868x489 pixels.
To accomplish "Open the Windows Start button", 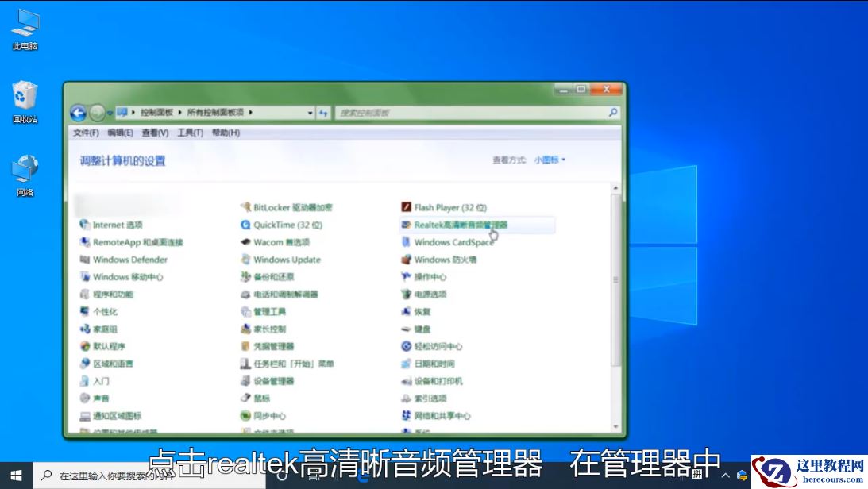I will tap(16, 476).
